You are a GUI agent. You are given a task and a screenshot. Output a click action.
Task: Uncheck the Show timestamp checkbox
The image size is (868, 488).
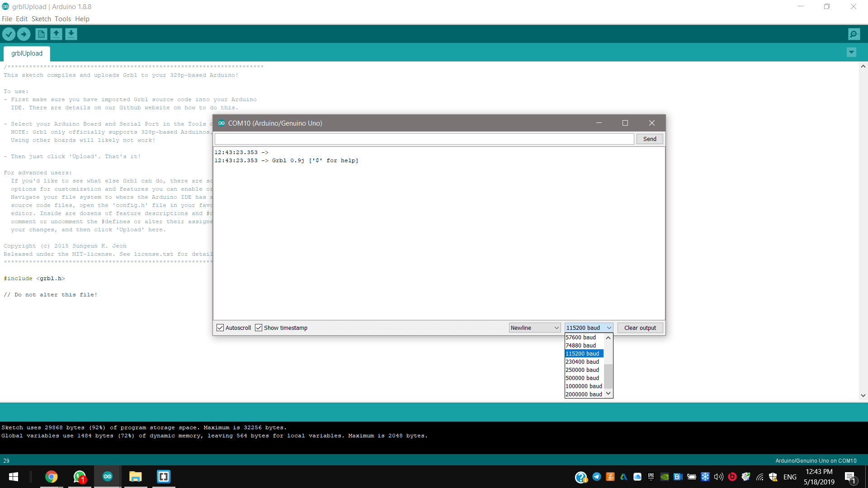(259, 328)
